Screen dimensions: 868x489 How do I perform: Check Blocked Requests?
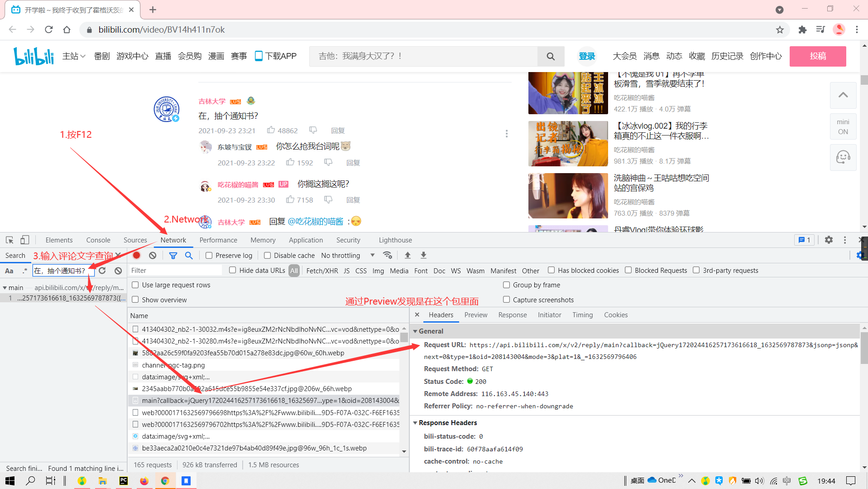point(628,270)
